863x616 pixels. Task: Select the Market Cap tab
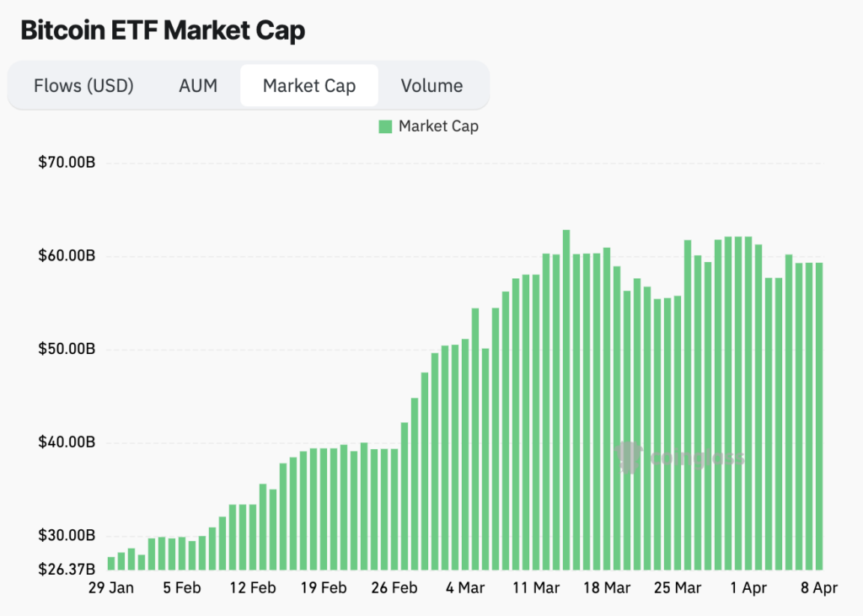(x=308, y=85)
